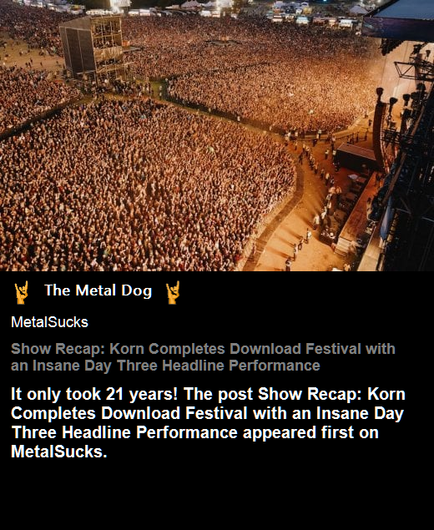Screen dimensions: 434x530
Task: Open the festival crowd photo
Action: click(x=217, y=135)
